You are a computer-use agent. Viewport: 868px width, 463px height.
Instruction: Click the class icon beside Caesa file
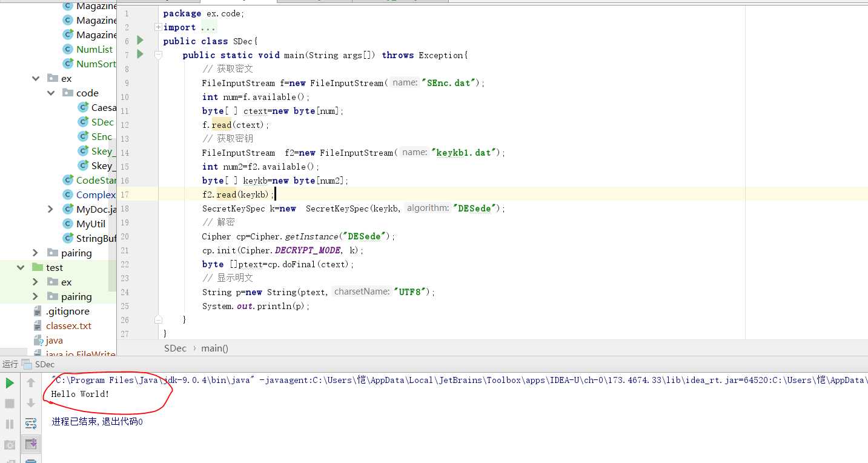(83, 107)
